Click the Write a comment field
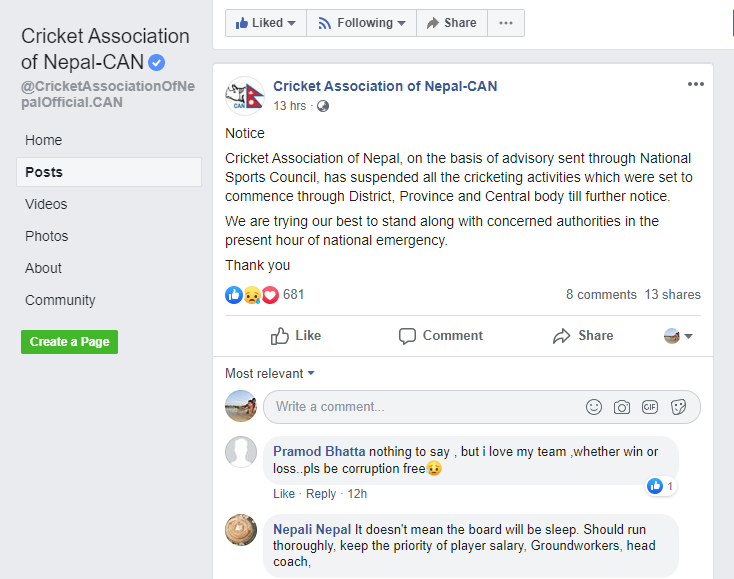Image resolution: width=734 pixels, height=579 pixels. pyautogui.click(x=420, y=407)
